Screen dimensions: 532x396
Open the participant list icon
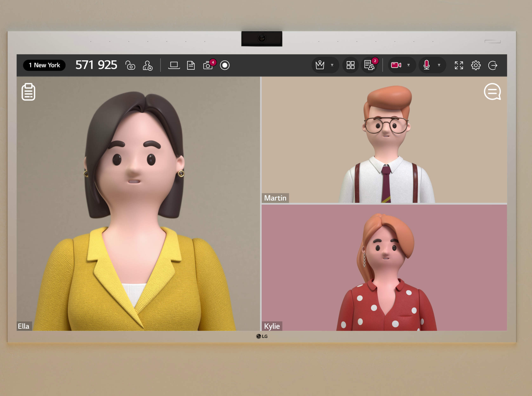click(369, 65)
